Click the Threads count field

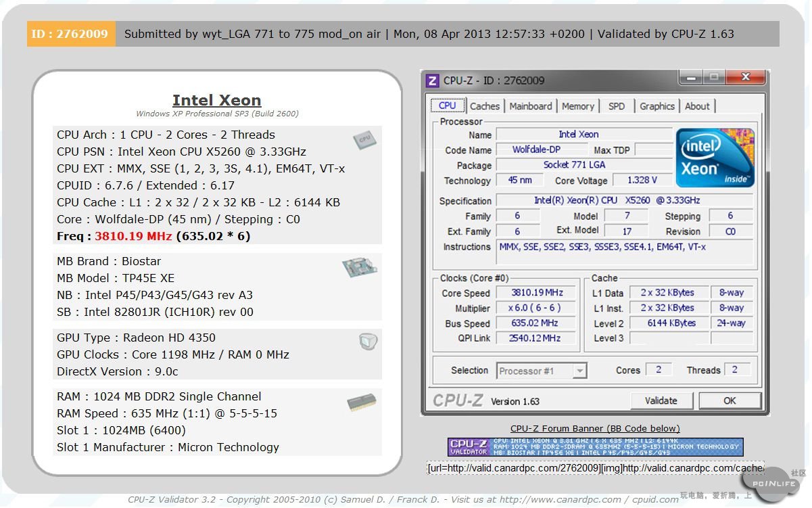(737, 369)
